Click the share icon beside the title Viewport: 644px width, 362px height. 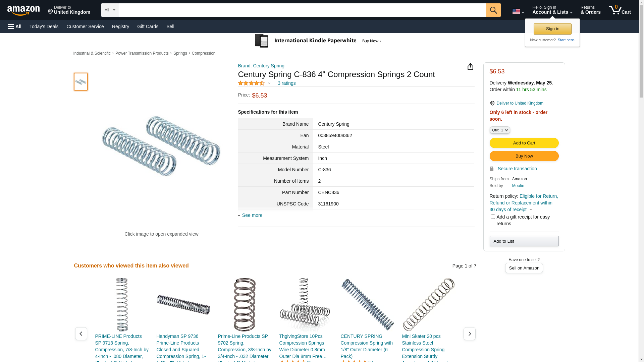click(470, 67)
